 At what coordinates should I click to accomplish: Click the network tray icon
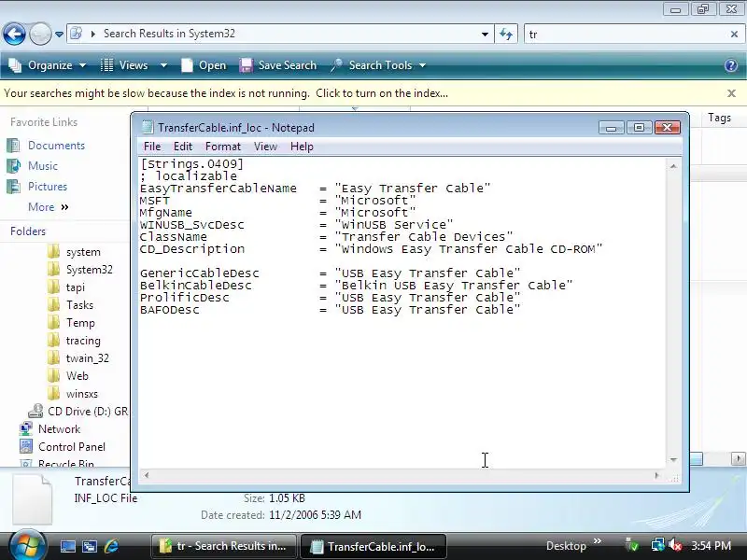[657, 545]
